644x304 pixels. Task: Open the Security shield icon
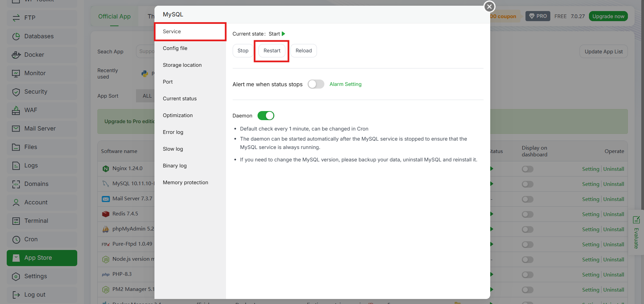tap(16, 92)
